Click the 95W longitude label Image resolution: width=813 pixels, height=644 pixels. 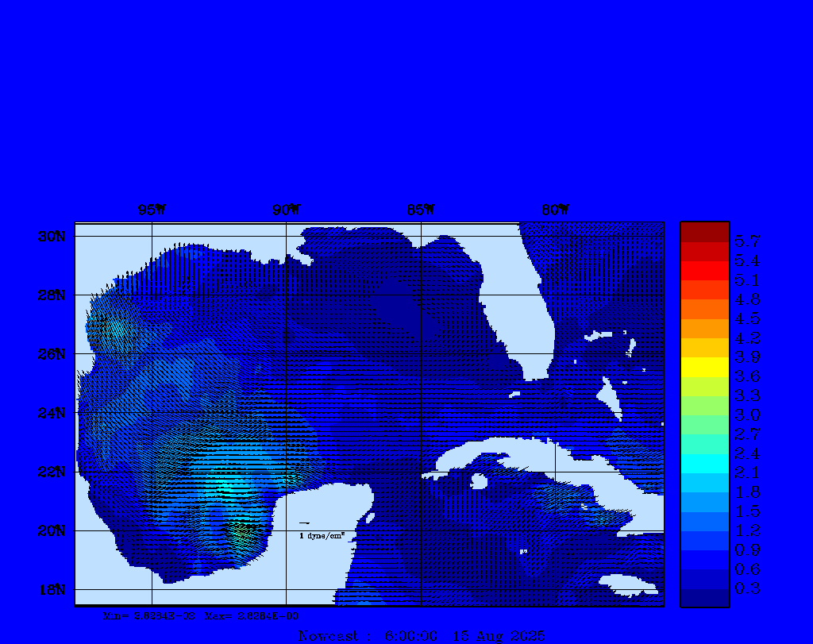152,210
